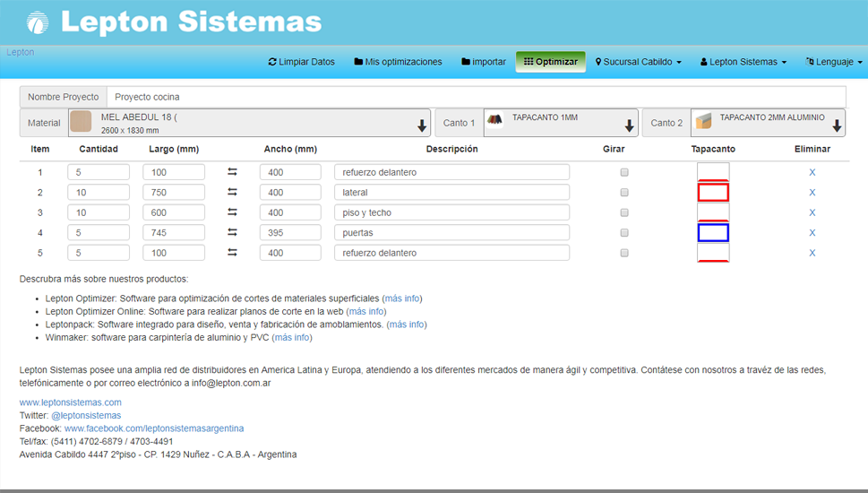Click Largo field showing 750
868x493 pixels.
tap(174, 192)
